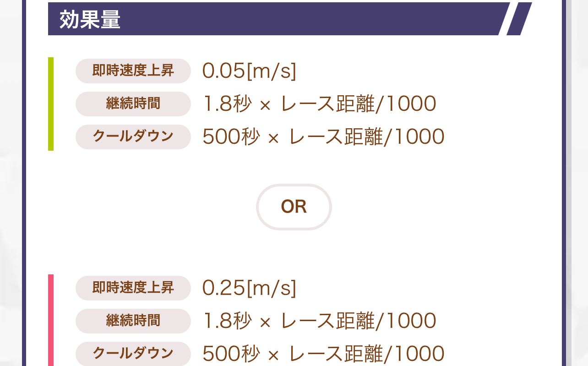
Task: Click the yellow-green effect group bar
Action: 51,104
